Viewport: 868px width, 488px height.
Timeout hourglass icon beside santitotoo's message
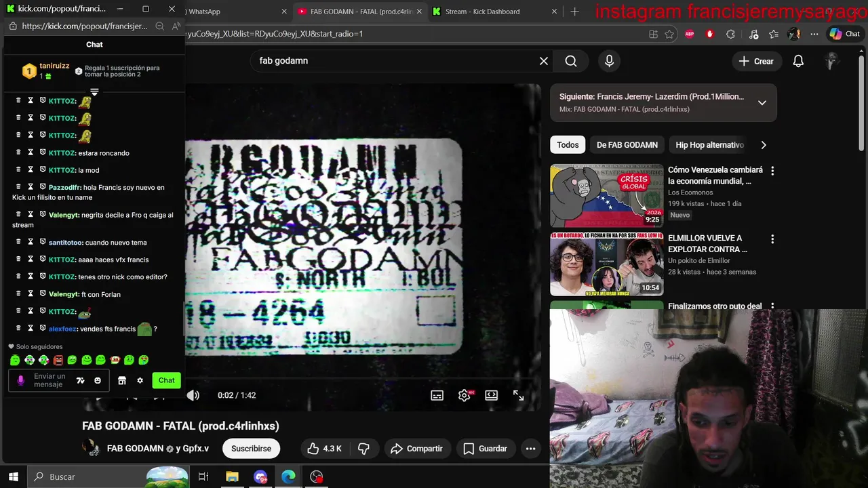click(x=31, y=242)
